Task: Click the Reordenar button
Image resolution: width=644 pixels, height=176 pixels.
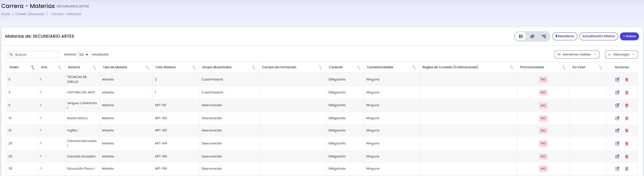Action: pyautogui.click(x=565, y=36)
